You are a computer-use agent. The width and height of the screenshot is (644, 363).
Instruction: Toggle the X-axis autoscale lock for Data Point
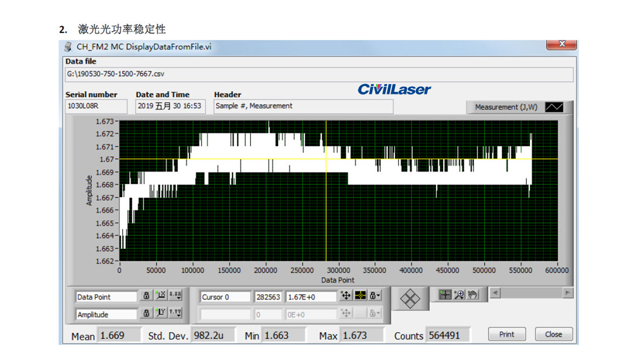click(x=146, y=296)
